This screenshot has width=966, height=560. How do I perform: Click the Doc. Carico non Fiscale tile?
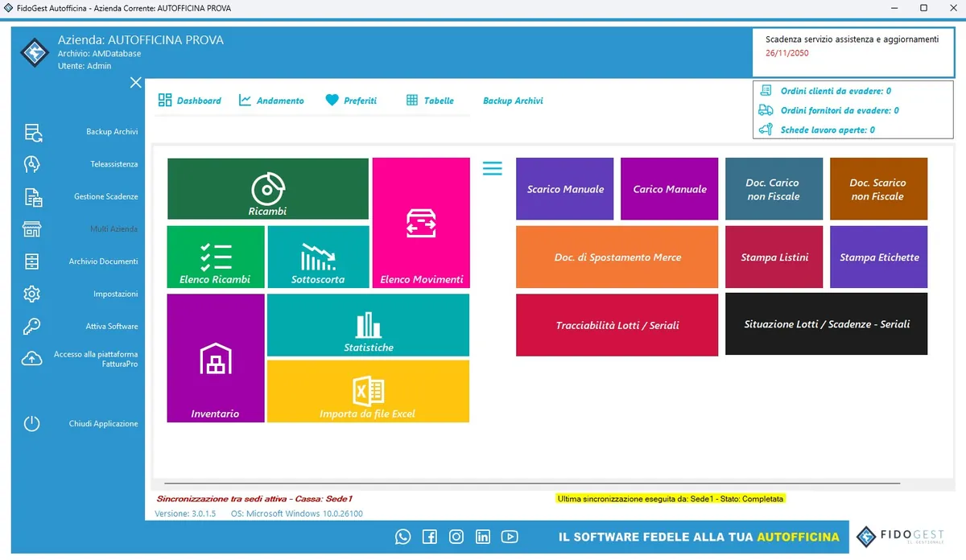point(774,189)
